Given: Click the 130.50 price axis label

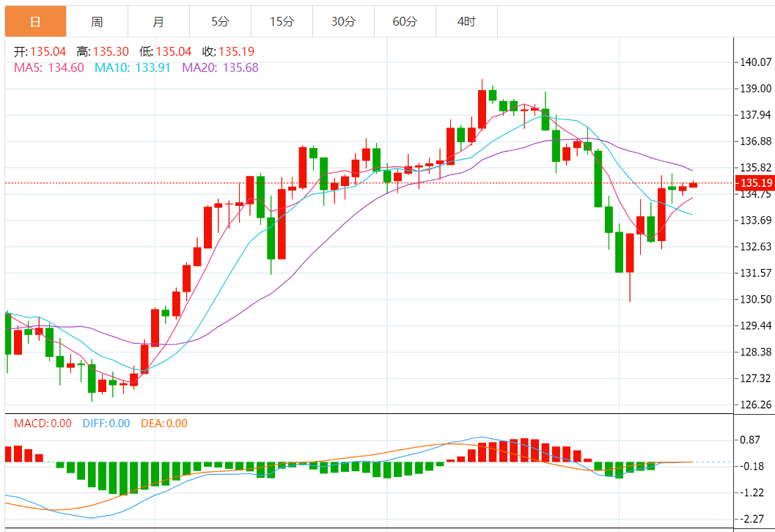Looking at the screenshot, I should pos(756,300).
